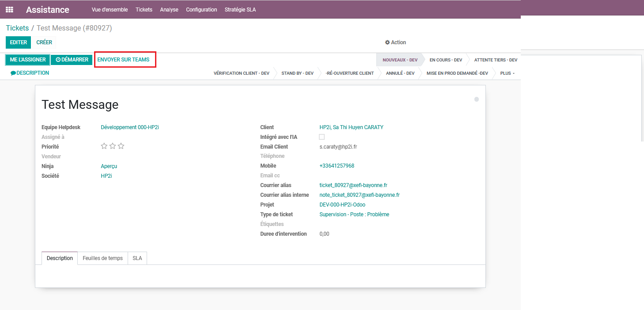Switch to the SLA tab
The image size is (644, 310).
(x=137, y=258)
